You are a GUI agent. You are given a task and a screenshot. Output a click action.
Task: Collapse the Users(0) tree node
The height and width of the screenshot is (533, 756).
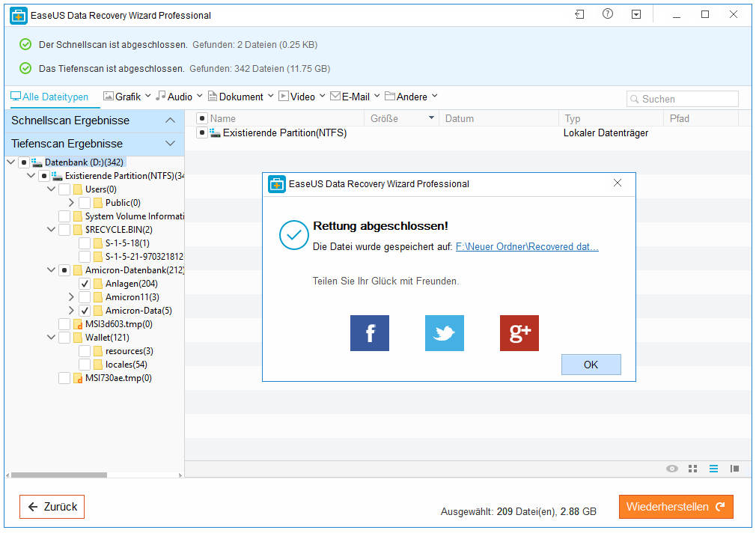[51, 189]
